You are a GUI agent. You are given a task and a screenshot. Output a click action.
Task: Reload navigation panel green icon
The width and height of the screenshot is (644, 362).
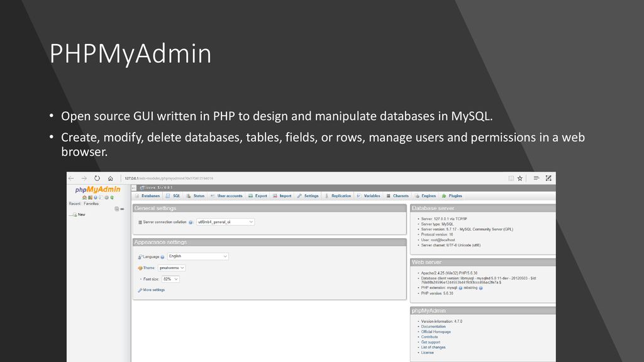click(x=112, y=197)
